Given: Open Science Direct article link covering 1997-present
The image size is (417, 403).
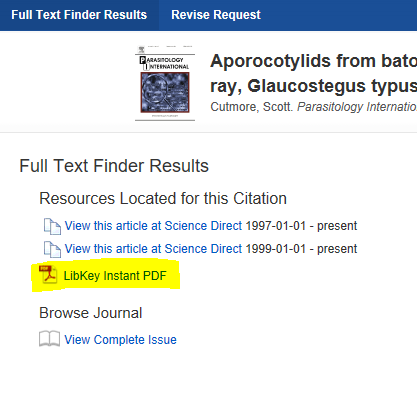Looking at the screenshot, I should [153, 226].
